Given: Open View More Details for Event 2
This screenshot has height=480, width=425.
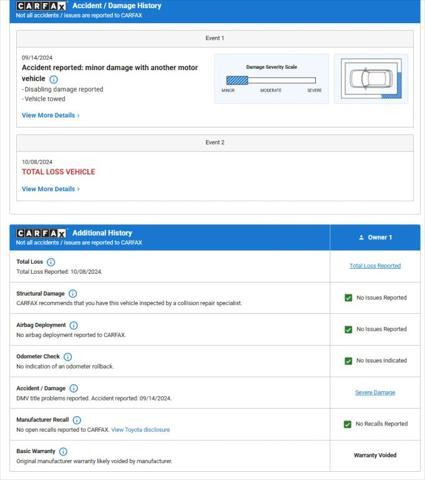Looking at the screenshot, I should [51, 189].
